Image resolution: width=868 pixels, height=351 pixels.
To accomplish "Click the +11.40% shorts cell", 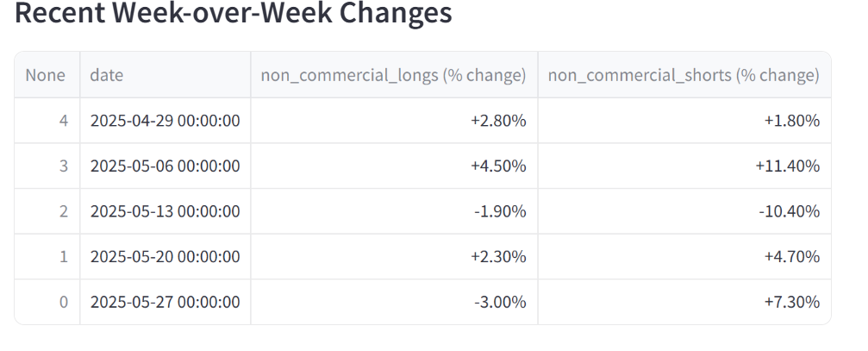I will [684, 166].
